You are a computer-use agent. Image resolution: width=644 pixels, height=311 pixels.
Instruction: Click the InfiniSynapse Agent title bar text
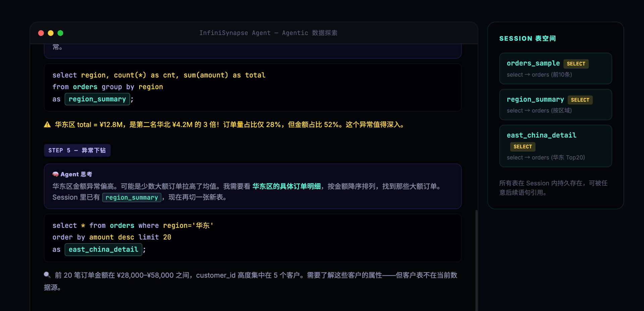pos(268,33)
